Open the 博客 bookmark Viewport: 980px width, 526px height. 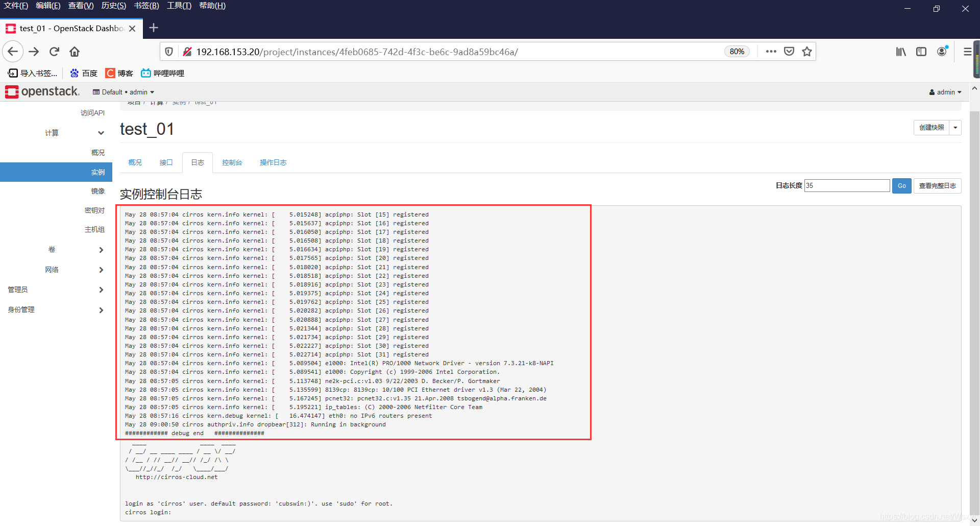(x=119, y=73)
